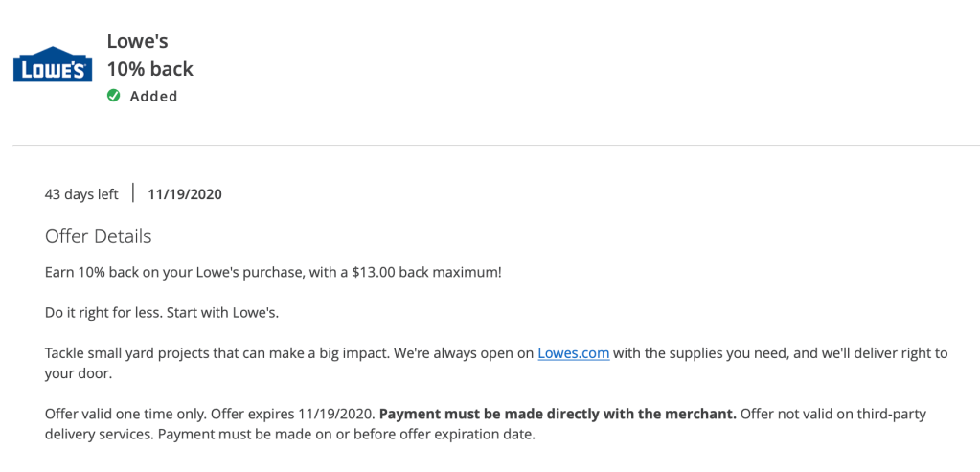This screenshot has height=472, width=980.
Task: Click the Lowe's logo image
Action: click(x=53, y=65)
